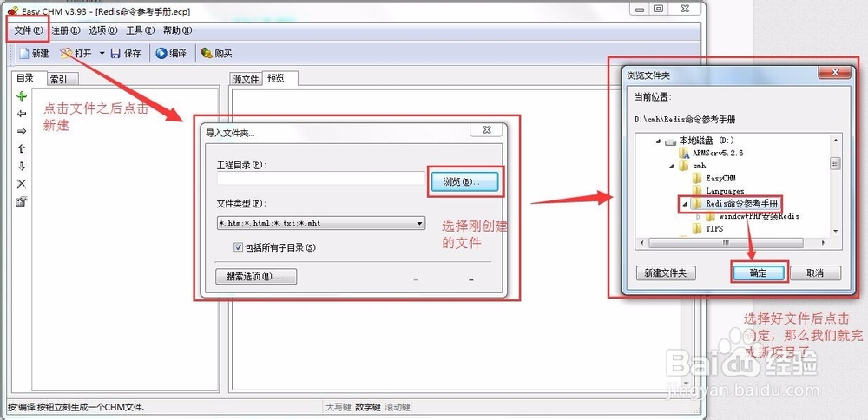Switch to the 源文件 tab
This screenshot has width=868, height=420.
[246, 79]
